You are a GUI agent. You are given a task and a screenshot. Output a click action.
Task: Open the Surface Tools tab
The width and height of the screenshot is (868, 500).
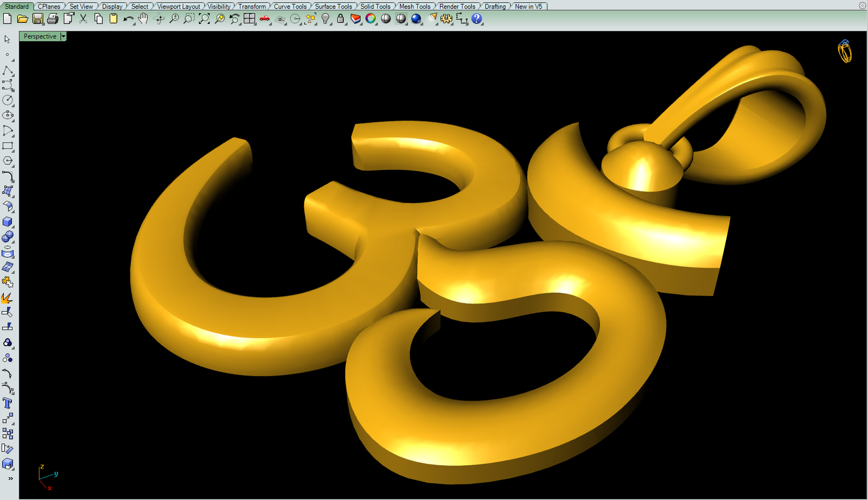point(334,7)
